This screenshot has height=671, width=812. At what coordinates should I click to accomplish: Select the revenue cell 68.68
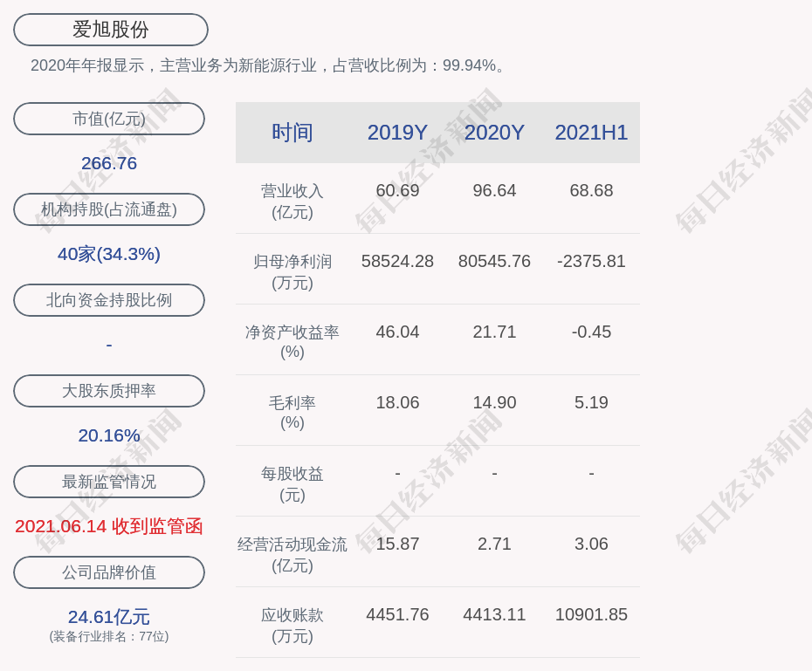tap(591, 190)
